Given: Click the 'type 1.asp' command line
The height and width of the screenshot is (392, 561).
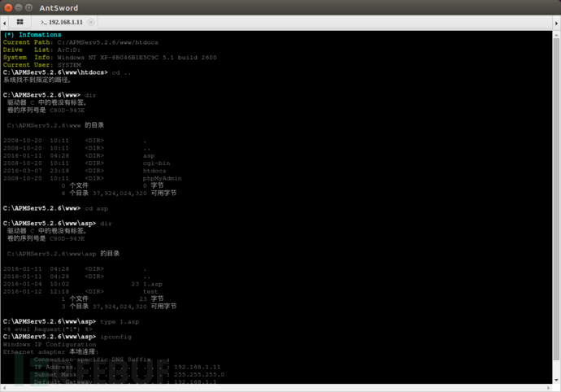Looking at the screenshot, I should click(71, 322).
